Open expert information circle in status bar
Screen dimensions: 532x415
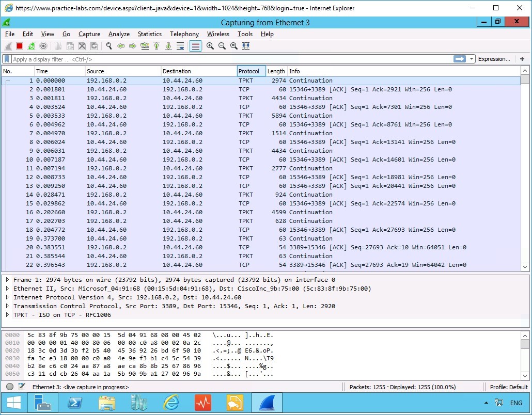tap(10, 387)
